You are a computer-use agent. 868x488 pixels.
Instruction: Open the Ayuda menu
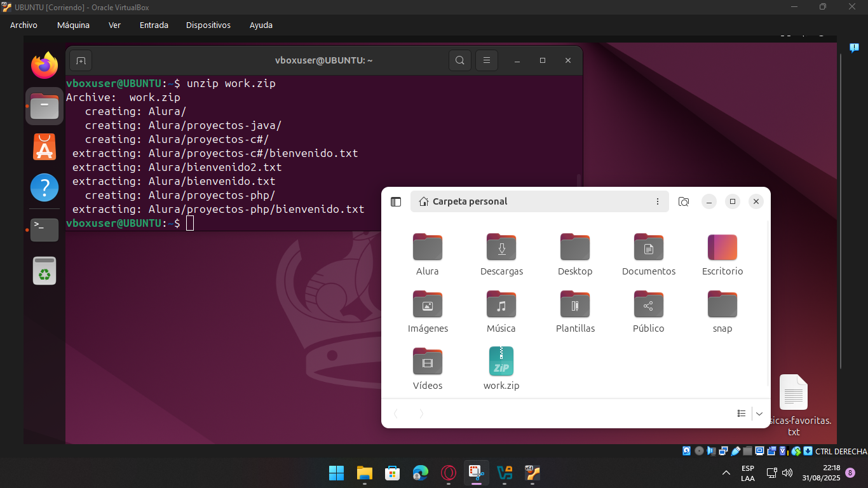[261, 25]
